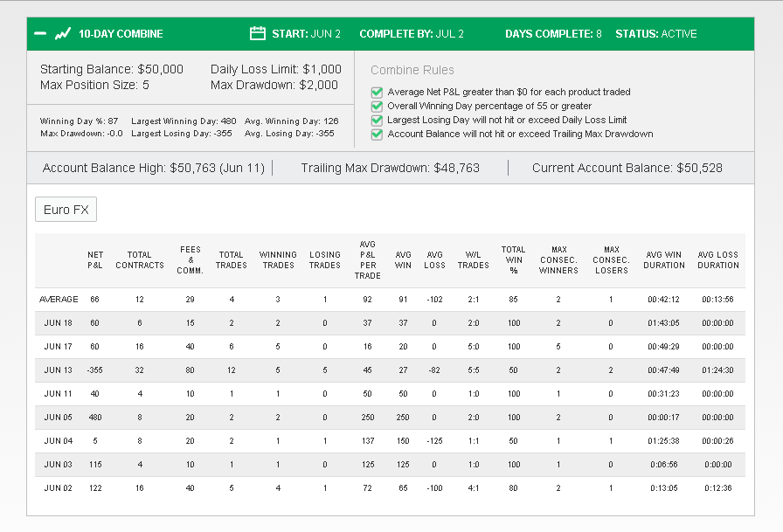Image resolution: width=783 pixels, height=532 pixels.
Task: Select the JUN 02 row label
Action: coord(58,488)
